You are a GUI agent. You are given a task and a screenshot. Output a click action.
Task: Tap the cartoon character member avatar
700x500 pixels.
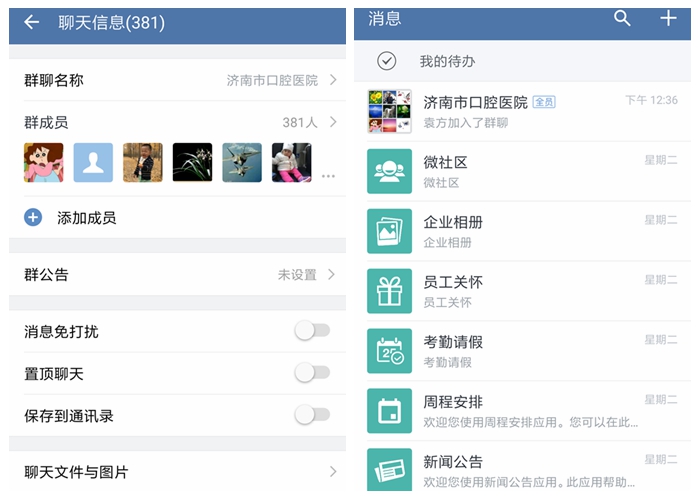[x=44, y=162]
